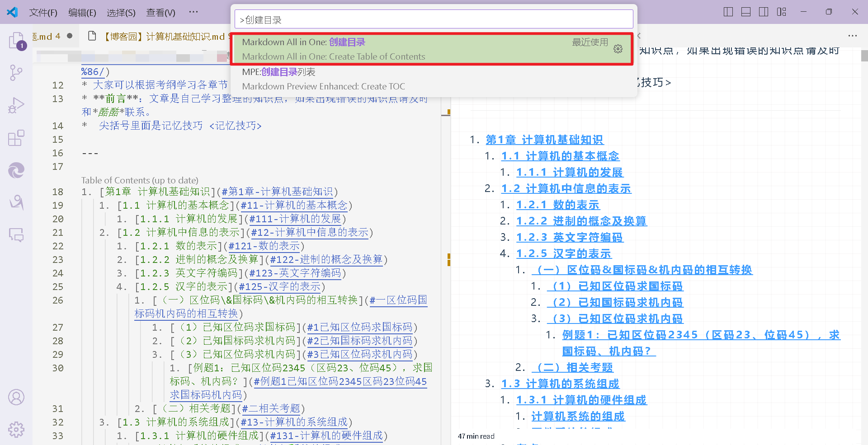Open preview link 1.2.2 进制的概念及换算
Screen dimensions: 868x445
tap(581, 221)
